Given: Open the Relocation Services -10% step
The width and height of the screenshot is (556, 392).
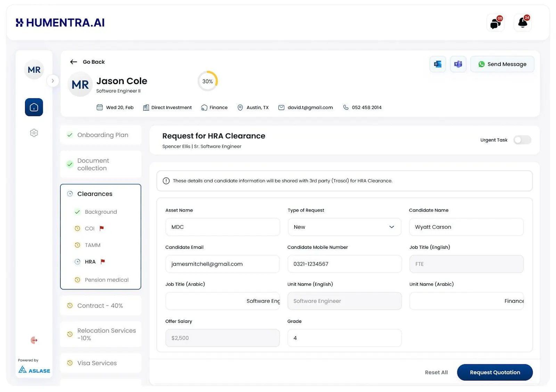Looking at the screenshot, I should [101, 334].
